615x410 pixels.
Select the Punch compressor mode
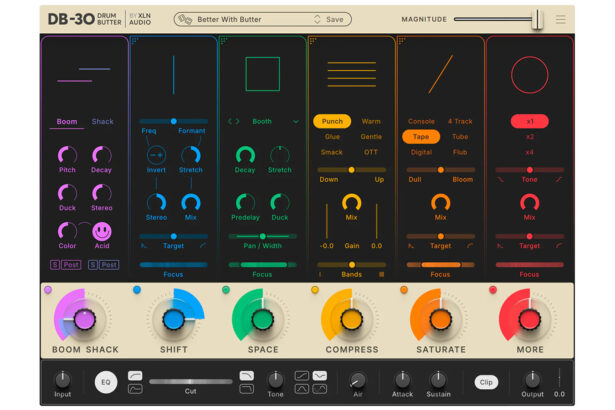point(332,121)
